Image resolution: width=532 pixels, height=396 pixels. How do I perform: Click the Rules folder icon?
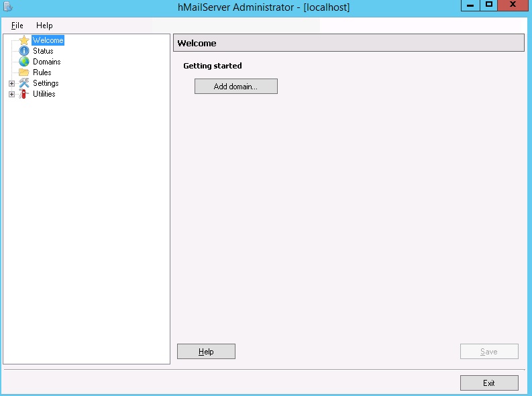click(x=24, y=72)
